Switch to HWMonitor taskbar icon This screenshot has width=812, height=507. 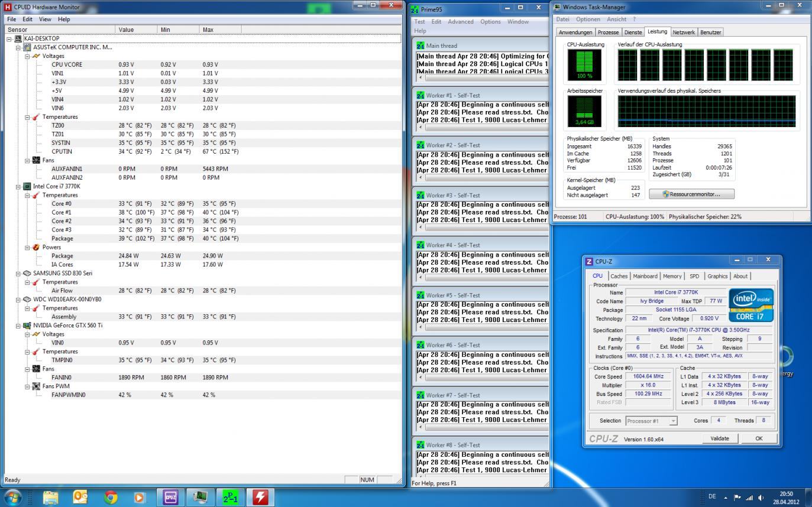pos(260,497)
